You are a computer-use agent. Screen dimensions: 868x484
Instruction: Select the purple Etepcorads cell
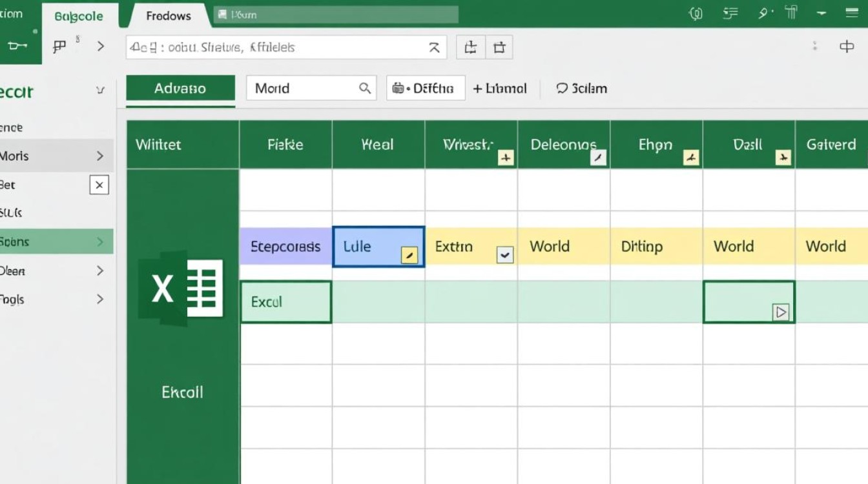(285, 247)
